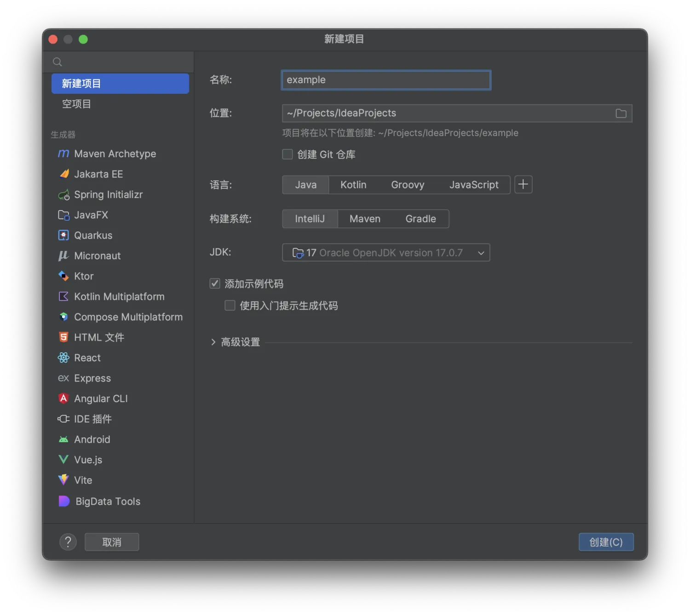Tick the 使用入门提示生成代码 checkbox
The image size is (690, 616).
pos(230,306)
